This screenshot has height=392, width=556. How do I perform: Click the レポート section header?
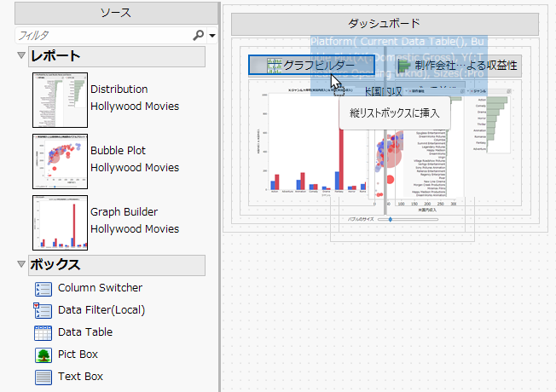point(117,56)
